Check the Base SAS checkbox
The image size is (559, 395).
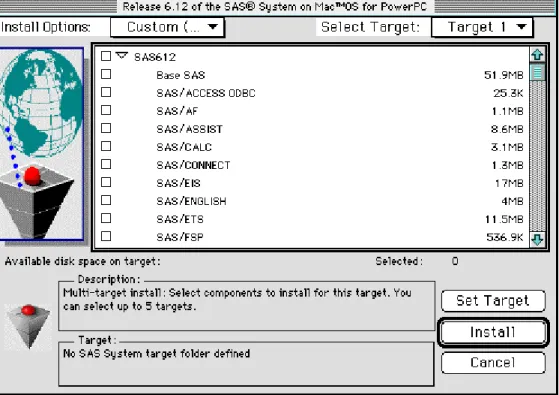106,74
